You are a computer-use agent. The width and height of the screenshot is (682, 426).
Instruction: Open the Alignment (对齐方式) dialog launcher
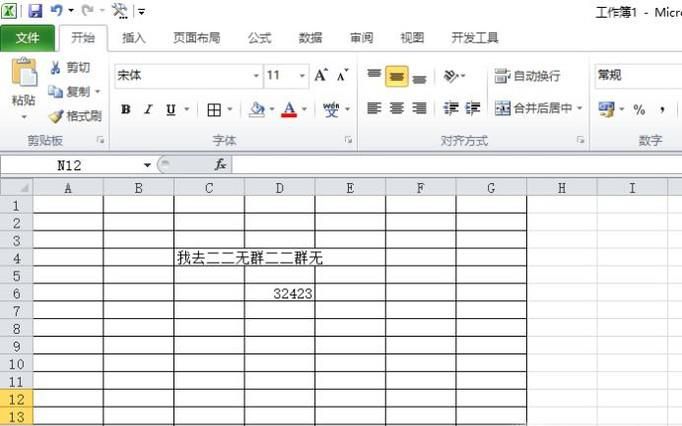pyautogui.click(x=580, y=140)
